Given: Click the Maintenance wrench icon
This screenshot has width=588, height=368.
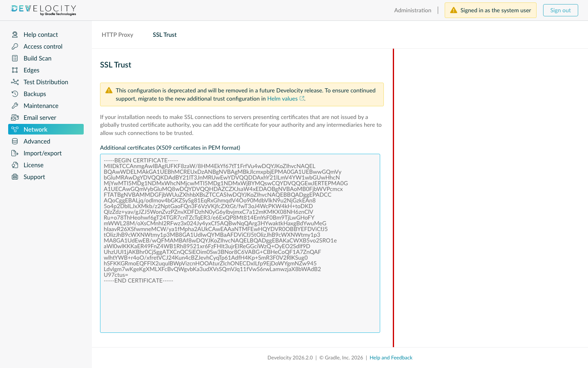Looking at the screenshot, I should coord(15,106).
